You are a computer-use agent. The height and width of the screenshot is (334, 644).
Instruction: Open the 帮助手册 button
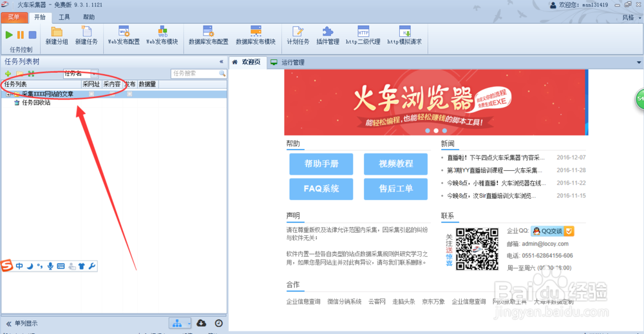(x=321, y=164)
